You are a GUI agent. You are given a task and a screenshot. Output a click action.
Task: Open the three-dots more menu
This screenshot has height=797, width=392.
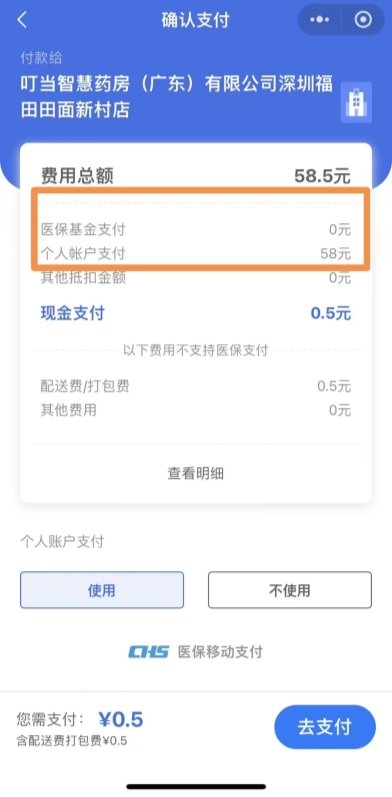(319, 20)
